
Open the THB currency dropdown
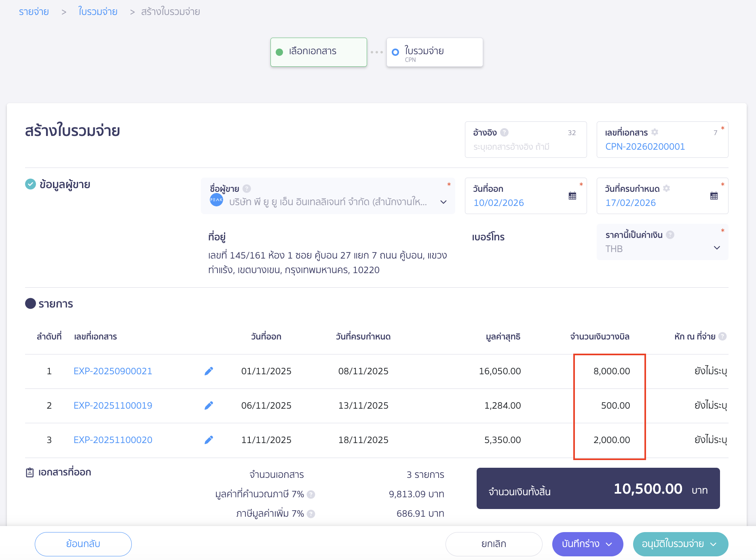click(x=716, y=248)
